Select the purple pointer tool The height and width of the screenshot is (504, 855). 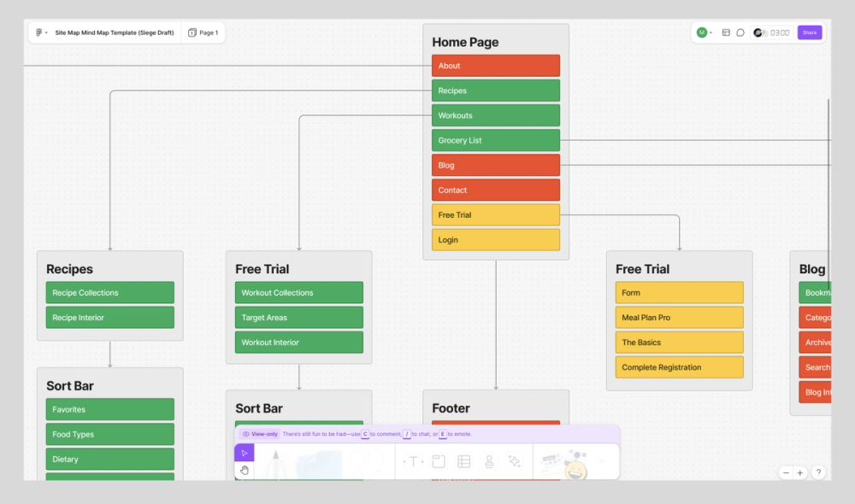[245, 453]
